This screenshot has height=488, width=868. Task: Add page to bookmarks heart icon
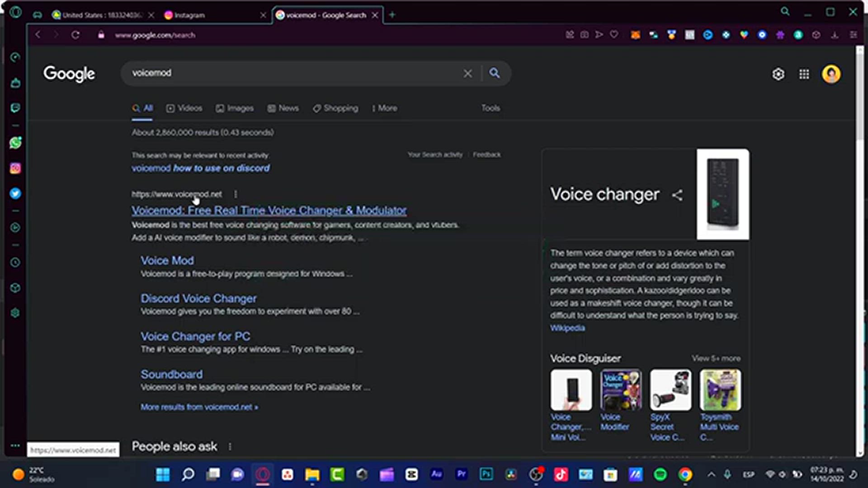pyautogui.click(x=614, y=35)
